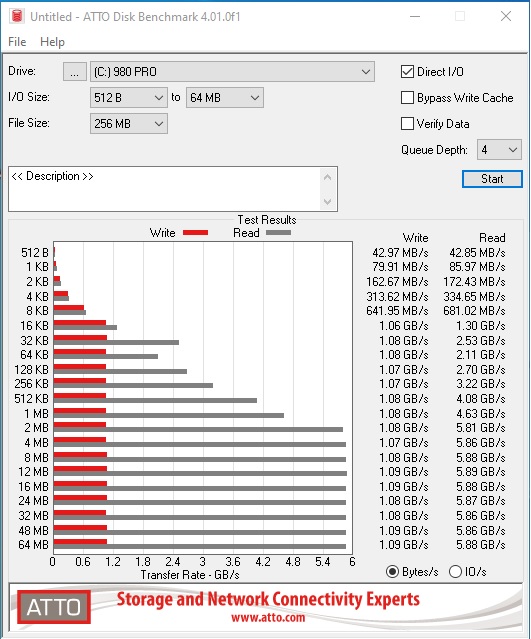This screenshot has height=639, width=531.
Task: Click the browse drive ellipsis button
Action: (75, 72)
